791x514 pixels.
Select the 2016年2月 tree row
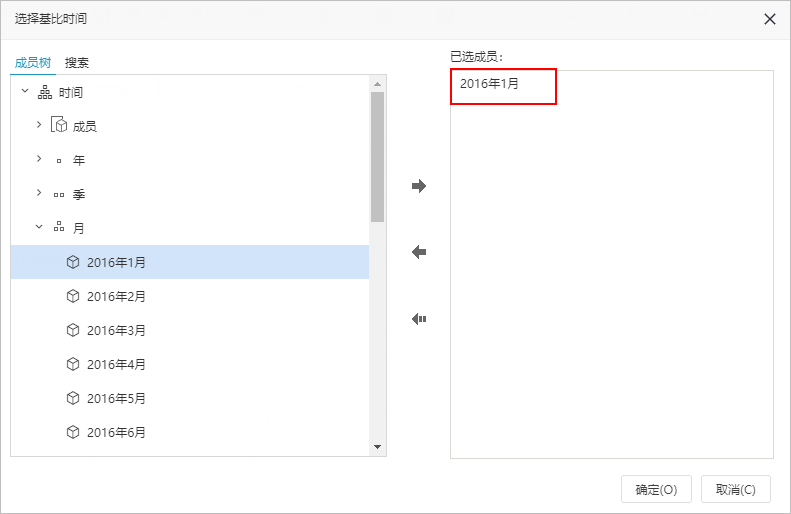coord(190,296)
